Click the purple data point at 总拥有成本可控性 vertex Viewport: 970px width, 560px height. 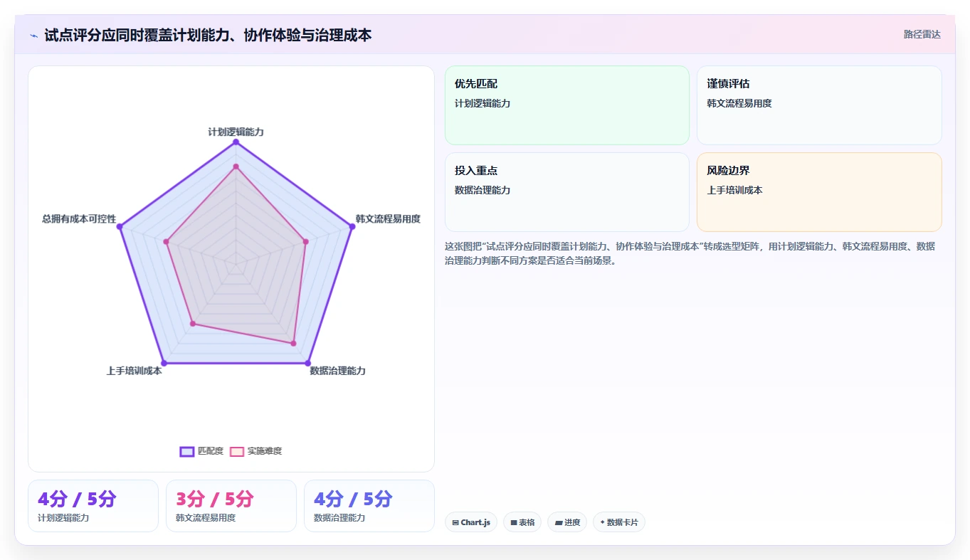[x=120, y=227]
